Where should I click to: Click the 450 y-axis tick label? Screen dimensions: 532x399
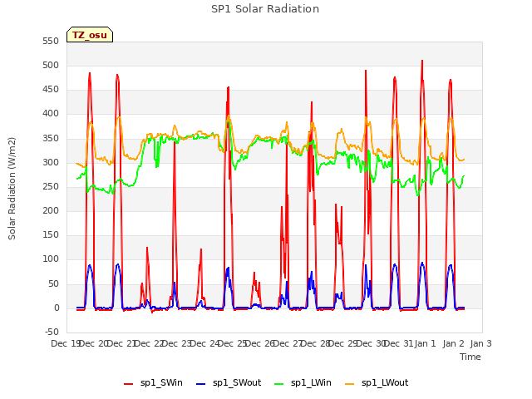pos(51,90)
